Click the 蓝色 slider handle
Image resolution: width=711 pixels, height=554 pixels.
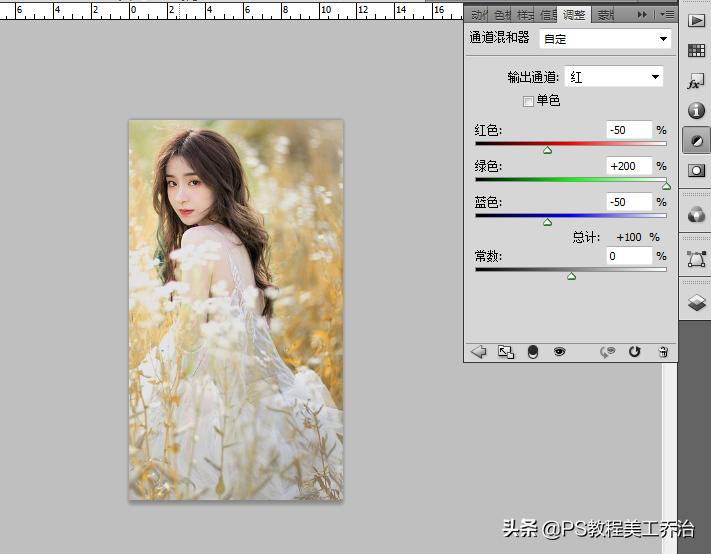click(x=547, y=222)
